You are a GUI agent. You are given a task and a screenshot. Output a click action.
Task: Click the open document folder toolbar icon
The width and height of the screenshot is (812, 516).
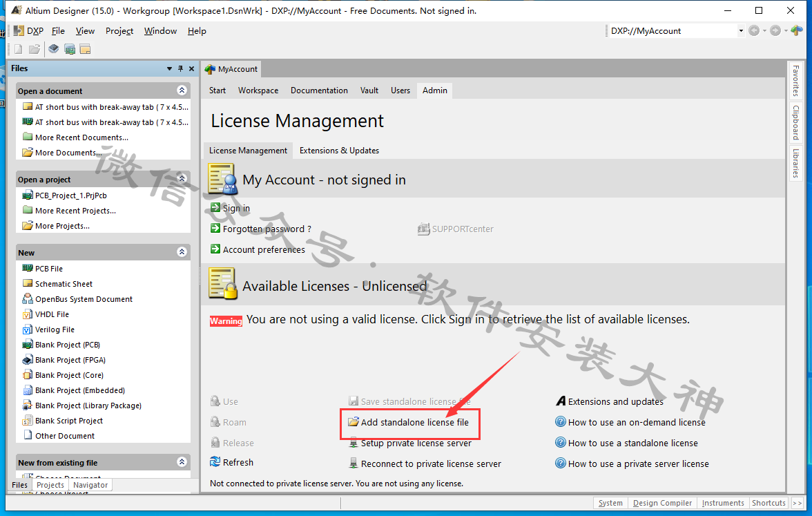[35, 49]
